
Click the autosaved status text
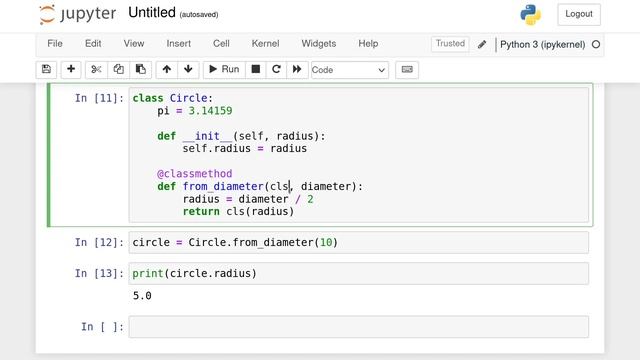[199, 15]
